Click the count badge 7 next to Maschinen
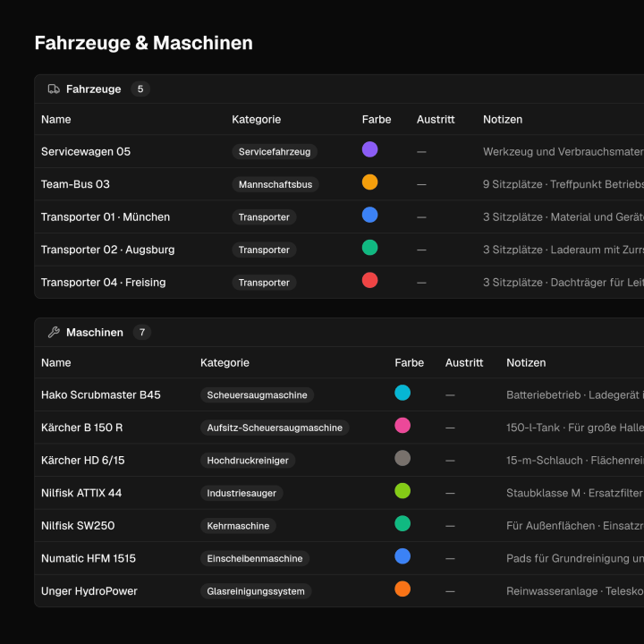 (x=142, y=332)
